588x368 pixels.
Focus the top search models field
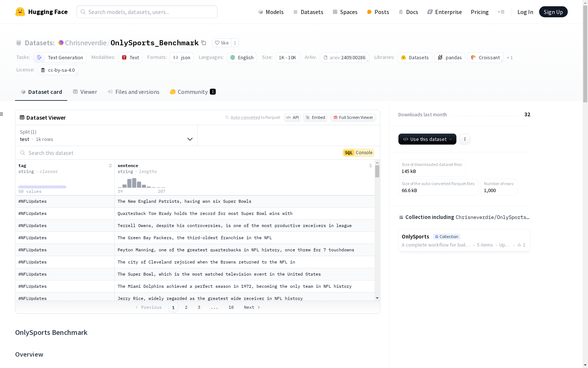147,12
